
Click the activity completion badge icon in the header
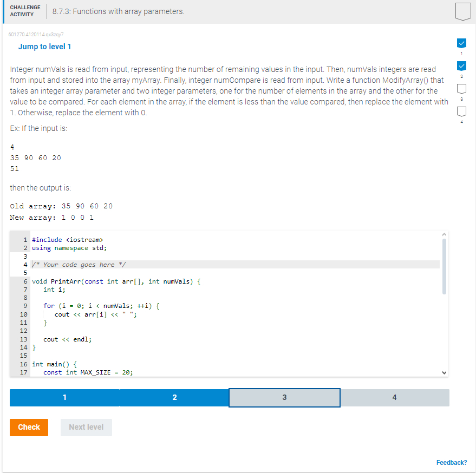(x=463, y=11)
